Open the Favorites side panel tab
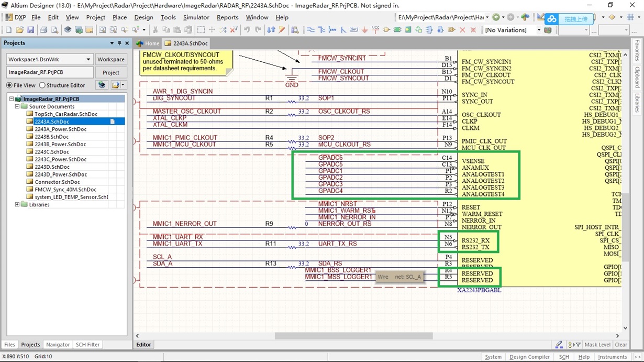Screen dimensions: 644x362 point(637,50)
